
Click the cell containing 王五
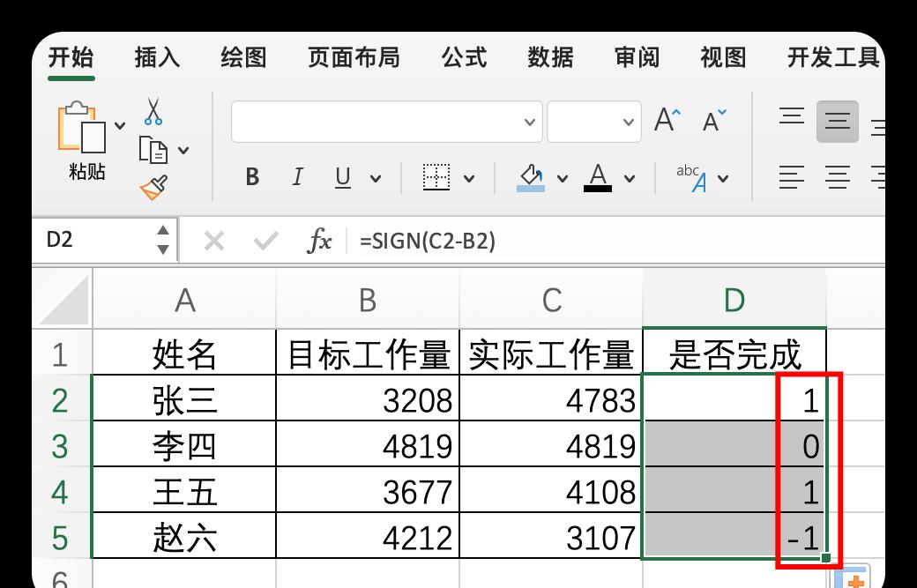(x=184, y=491)
